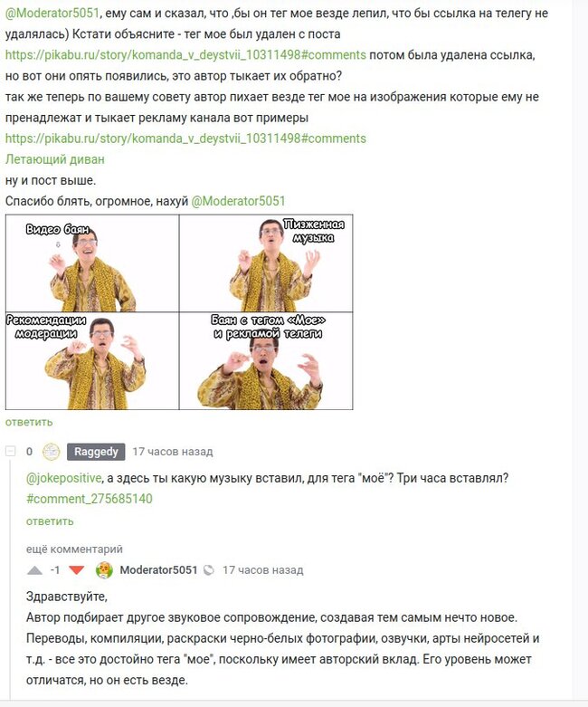Collapse the Raggedy comment thread
The image size is (588, 707).
pyautogui.click(x=10, y=451)
